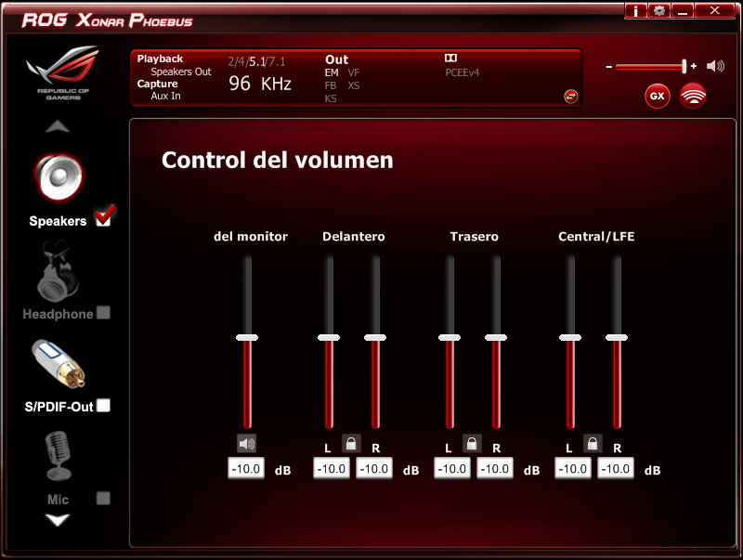743x560 pixels.
Task: Enable the S/PDIF-Out checkbox
Action: tap(103, 406)
